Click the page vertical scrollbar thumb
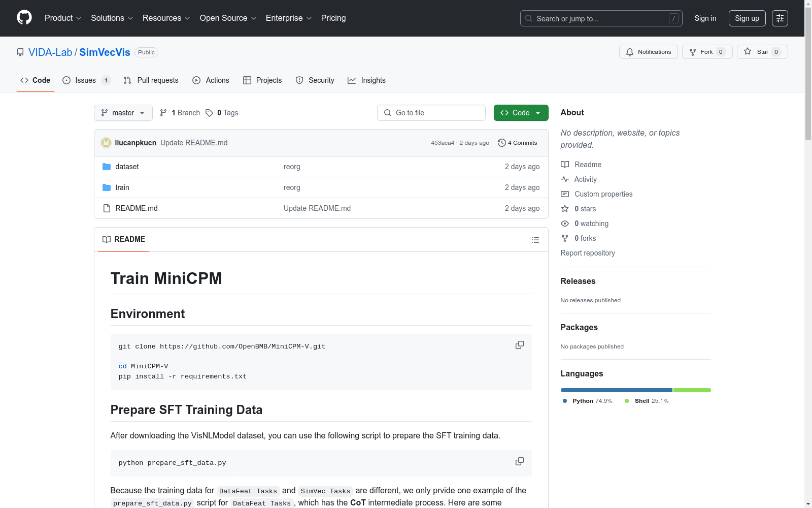Image resolution: width=812 pixels, height=508 pixels. coord(808,74)
